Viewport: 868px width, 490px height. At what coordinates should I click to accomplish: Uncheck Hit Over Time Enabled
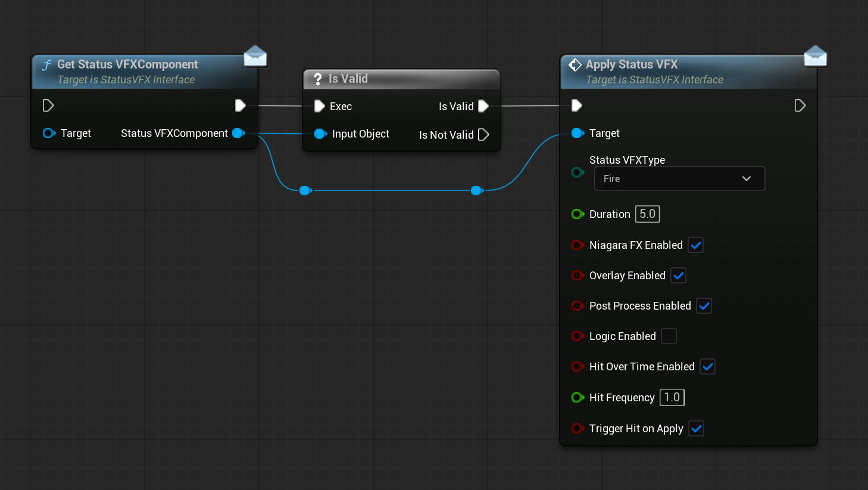click(707, 366)
